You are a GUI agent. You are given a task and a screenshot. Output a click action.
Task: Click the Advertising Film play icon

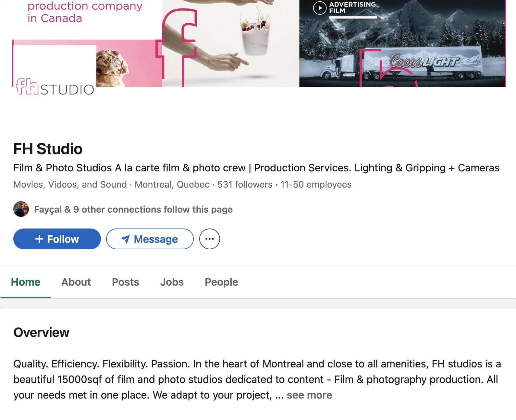click(x=320, y=8)
